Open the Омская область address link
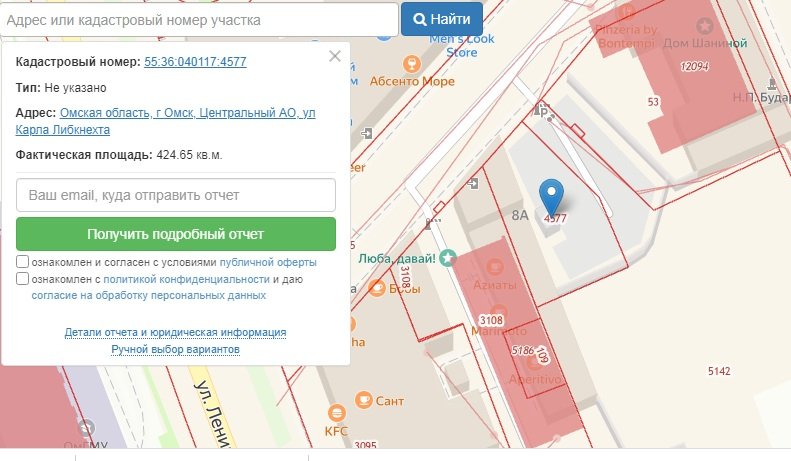This screenshot has height=461, width=791. pos(165,121)
